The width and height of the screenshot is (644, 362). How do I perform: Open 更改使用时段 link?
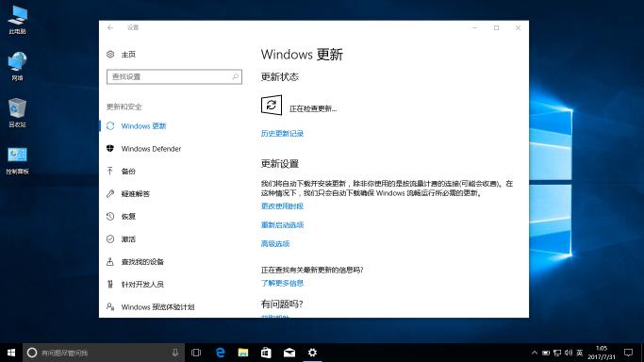[282, 206]
